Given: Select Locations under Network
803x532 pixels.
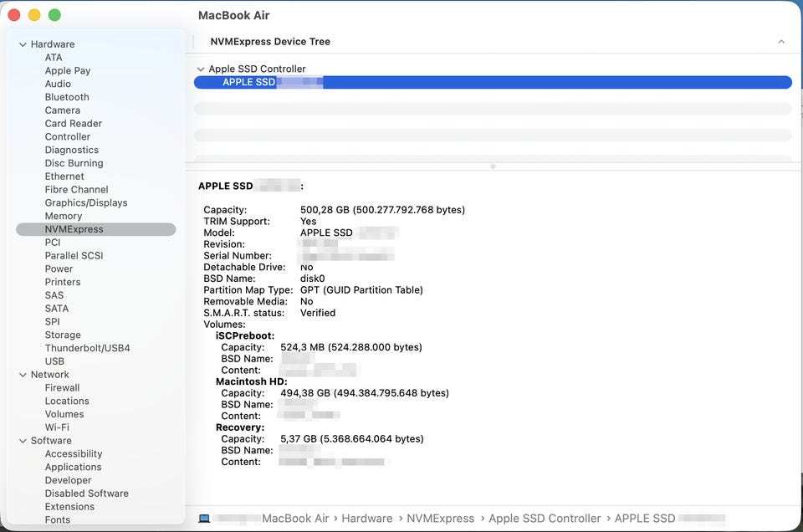Looking at the screenshot, I should pos(67,401).
